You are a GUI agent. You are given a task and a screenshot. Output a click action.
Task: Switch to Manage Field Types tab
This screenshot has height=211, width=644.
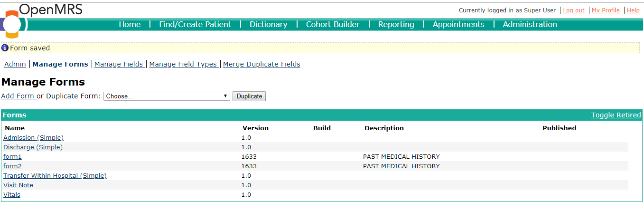(x=183, y=64)
